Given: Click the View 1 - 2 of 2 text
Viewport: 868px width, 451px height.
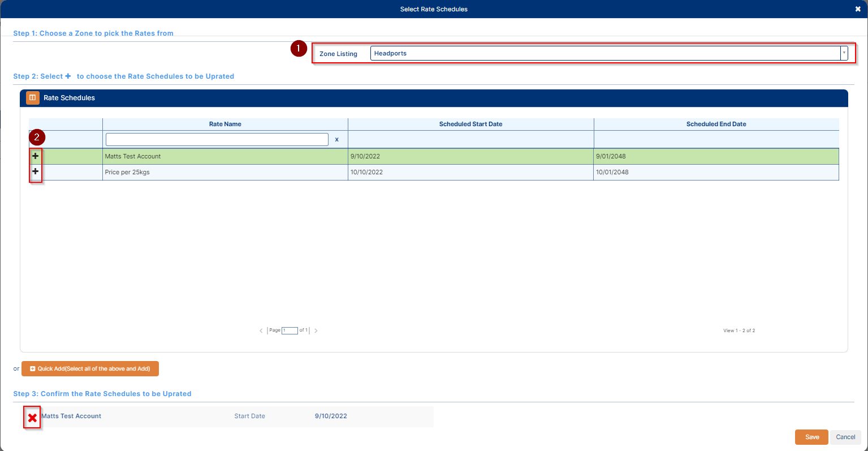Looking at the screenshot, I should pyautogui.click(x=739, y=330).
